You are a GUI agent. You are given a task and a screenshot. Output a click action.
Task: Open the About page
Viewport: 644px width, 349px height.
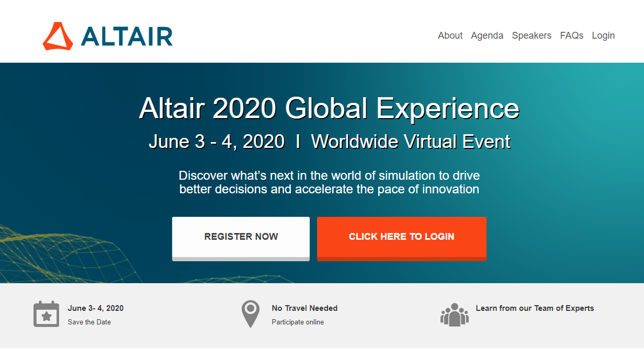point(450,36)
